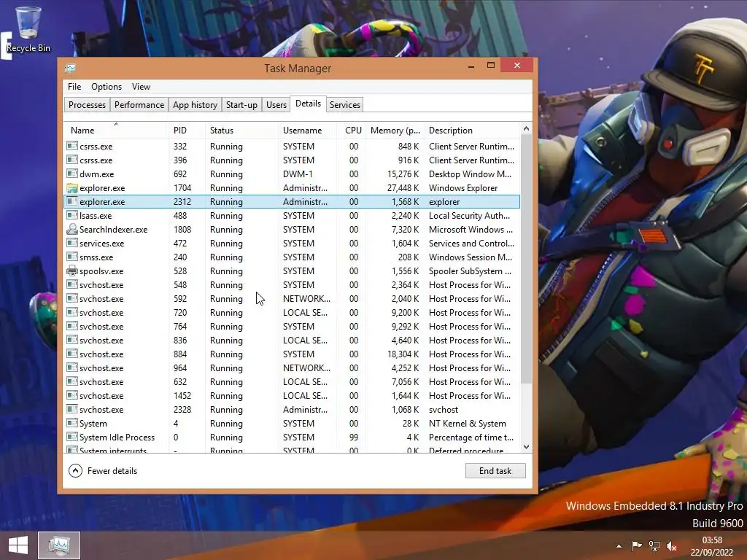Switch to the Users tab
The image size is (747, 560).
pos(276,105)
